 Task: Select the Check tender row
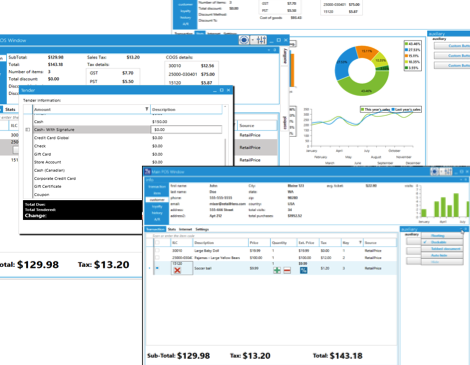tap(128, 146)
